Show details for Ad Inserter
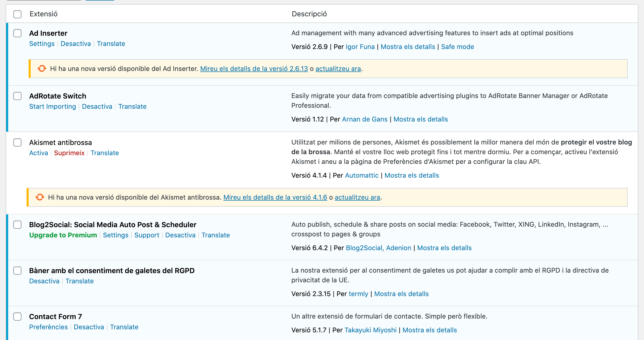 pos(408,47)
